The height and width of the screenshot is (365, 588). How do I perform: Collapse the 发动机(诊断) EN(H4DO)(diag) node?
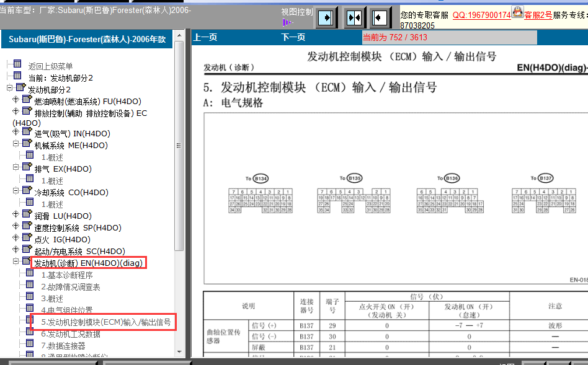(16, 261)
